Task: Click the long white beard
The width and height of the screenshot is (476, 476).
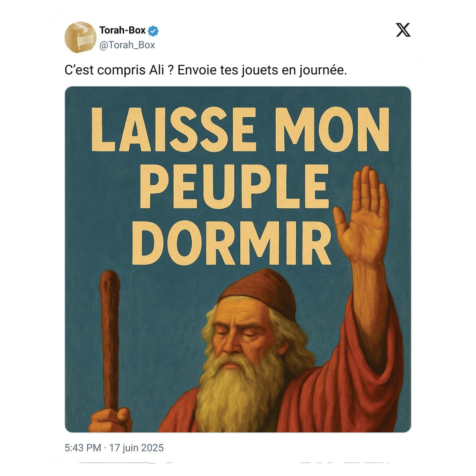Action: pos(238,392)
